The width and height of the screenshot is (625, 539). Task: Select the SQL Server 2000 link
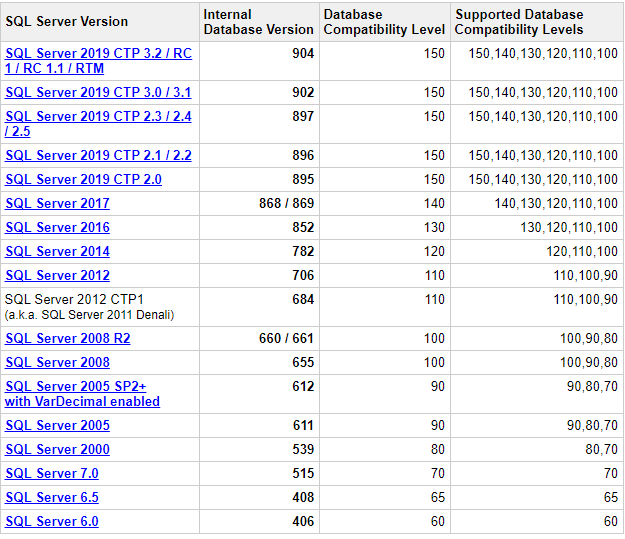[57, 449]
